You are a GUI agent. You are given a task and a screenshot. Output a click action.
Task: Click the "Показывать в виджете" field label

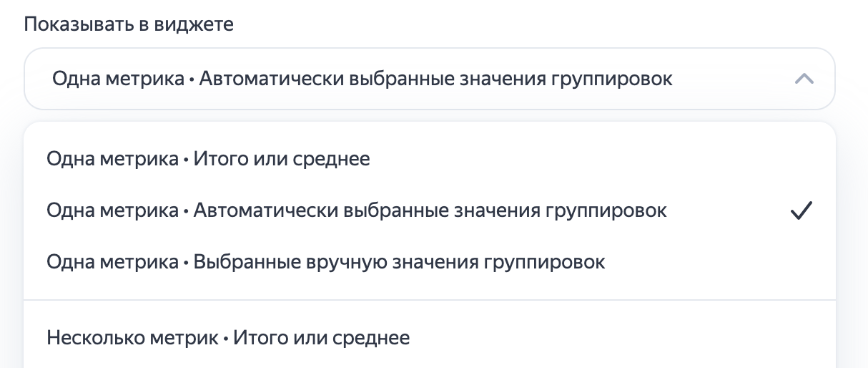click(129, 24)
